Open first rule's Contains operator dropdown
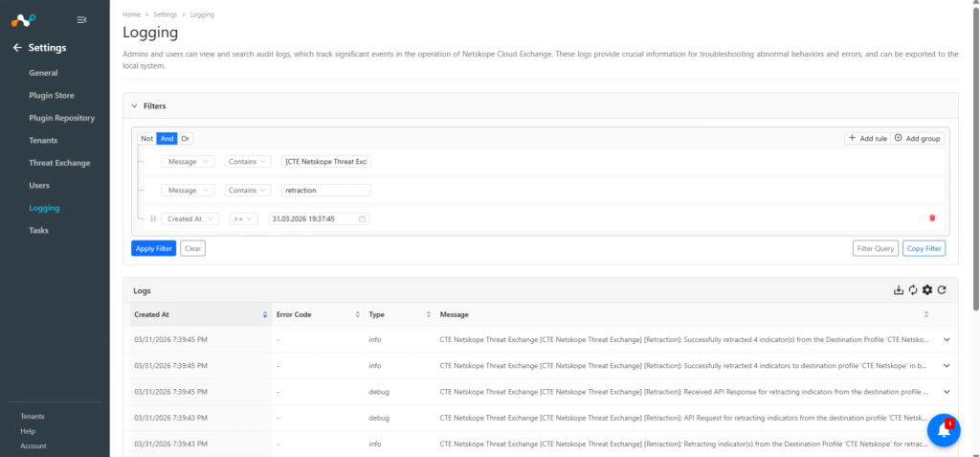Viewport: 980px width, 457px height. (x=248, y=162)
